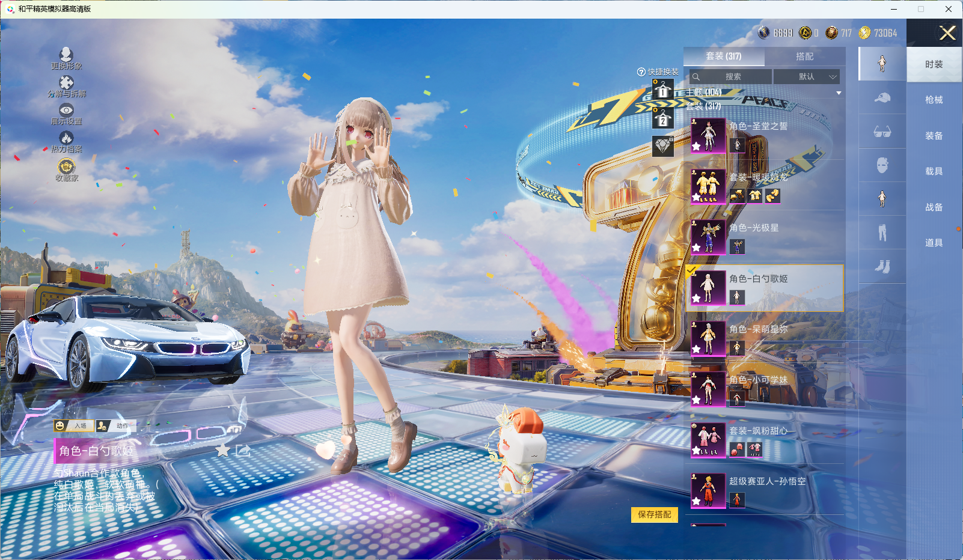The image size is (963, 560).
Task: Share the 角色-白勺歌姬 outfit
Action: tap(243, 450)
